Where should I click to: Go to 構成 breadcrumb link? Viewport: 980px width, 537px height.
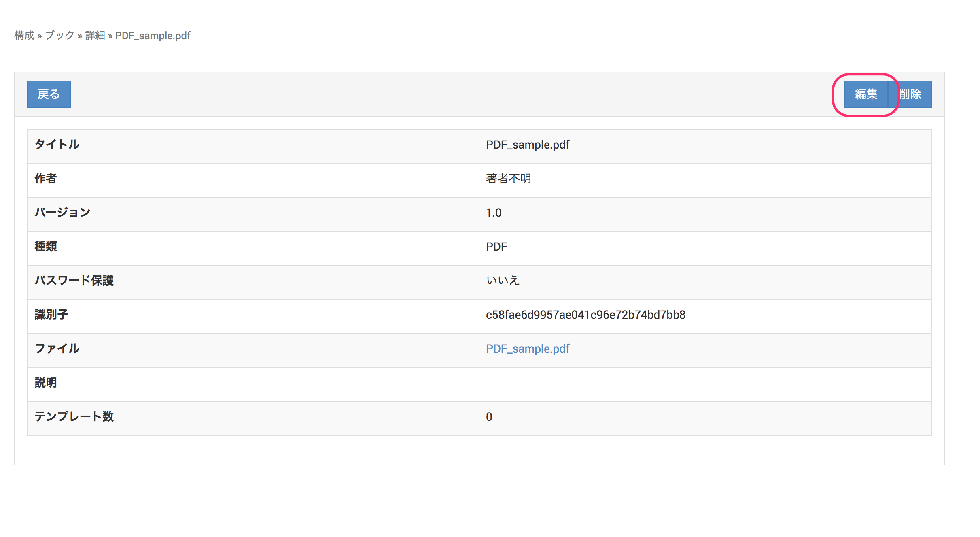pyautogui.click(x=24, y=36)
